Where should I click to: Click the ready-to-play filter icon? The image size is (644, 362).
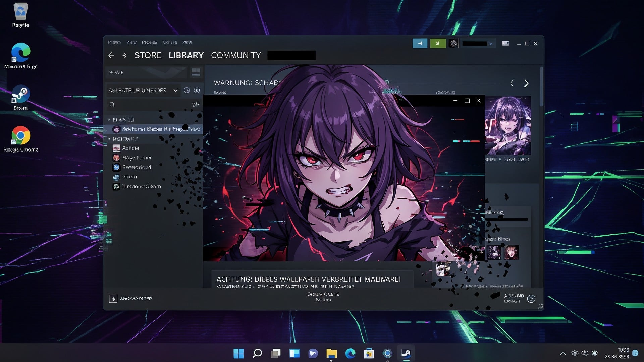point(197,90)
